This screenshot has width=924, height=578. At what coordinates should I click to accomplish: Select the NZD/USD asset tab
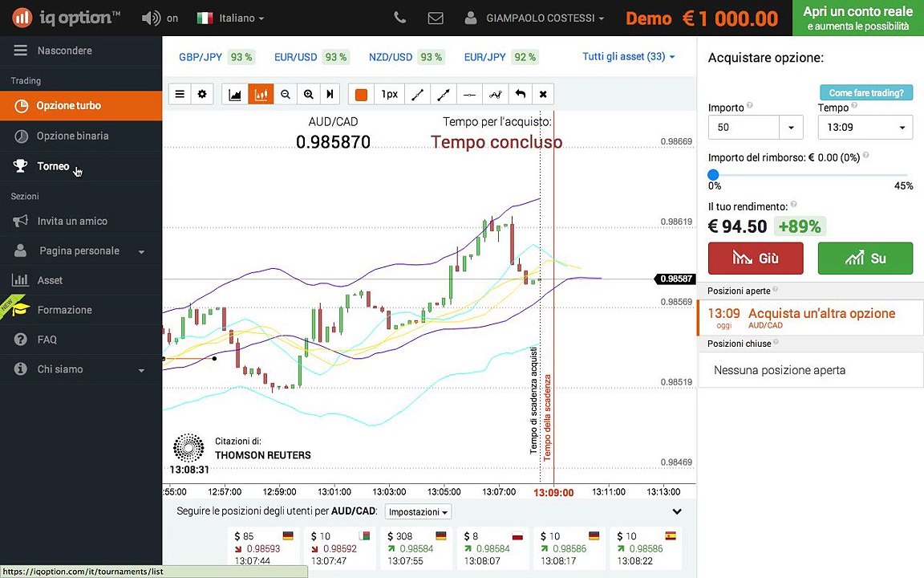click(405, 57)
